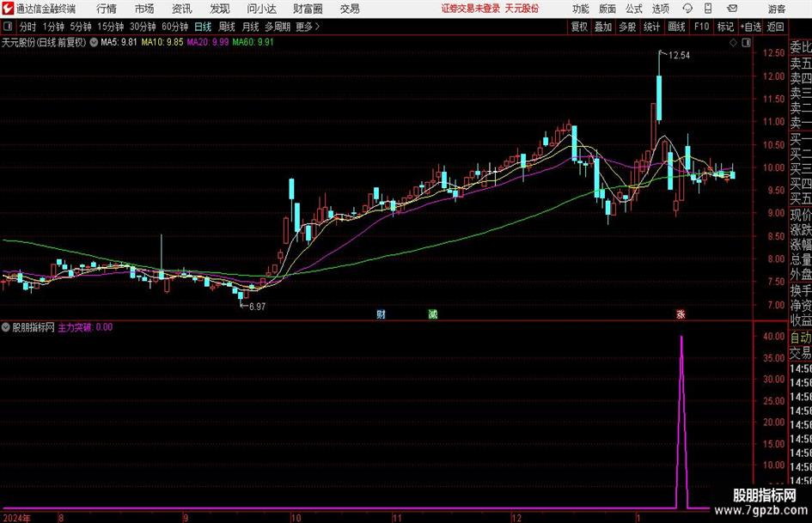Click the 统计 statistics button
The width and height of the screenshot is (812, 523).
point(651,27)
